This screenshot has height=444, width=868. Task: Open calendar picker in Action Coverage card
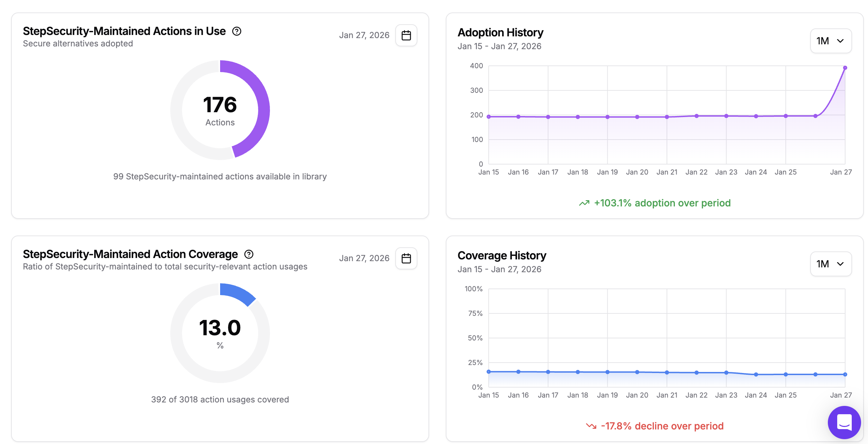coord(406,258)
